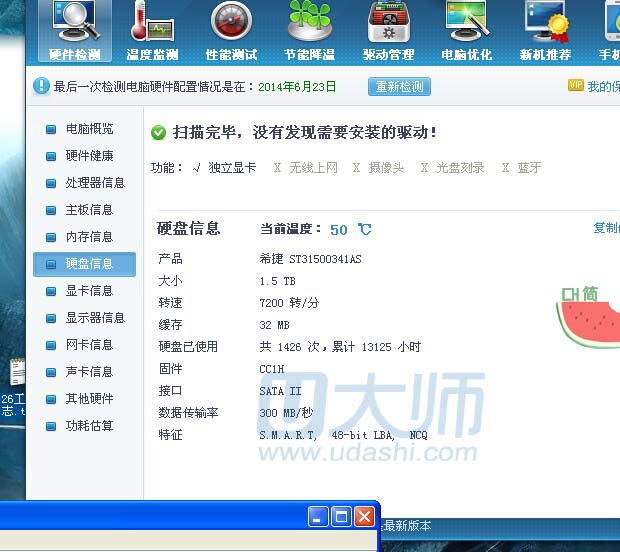Open 内存信息 memory info

pyautogui.click(x=89, y=237)
